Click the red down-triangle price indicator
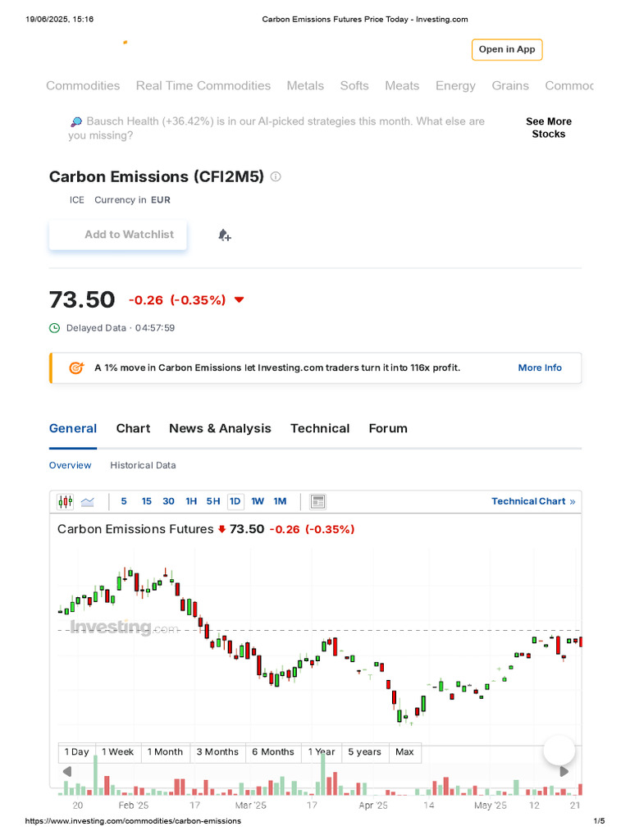Screen dimensions: 630x840 point(239,300)
